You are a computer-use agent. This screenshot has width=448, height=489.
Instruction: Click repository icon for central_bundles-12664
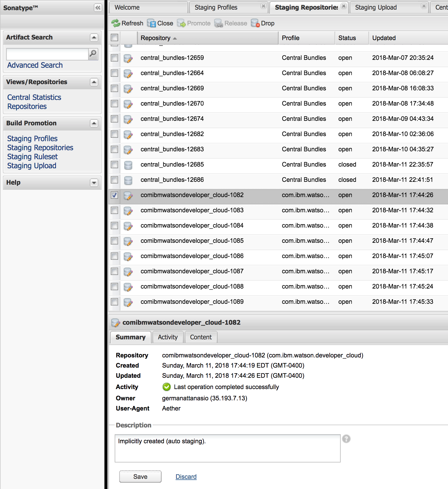pos(128,73)
